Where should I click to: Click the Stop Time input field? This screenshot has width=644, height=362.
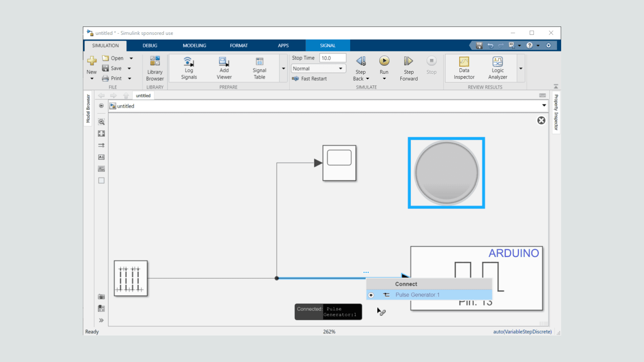tap(332, 58)
